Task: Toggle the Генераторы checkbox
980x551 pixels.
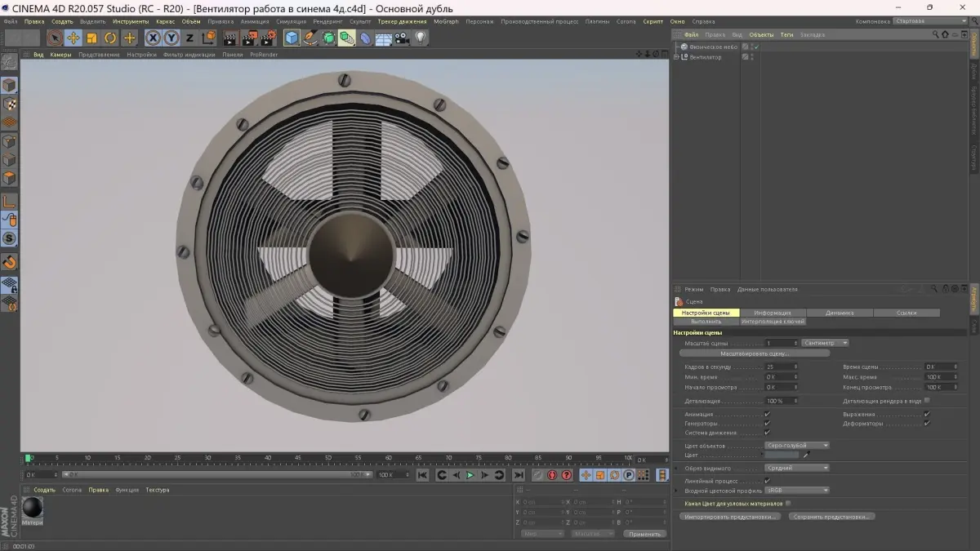Action: pos(767,424)
